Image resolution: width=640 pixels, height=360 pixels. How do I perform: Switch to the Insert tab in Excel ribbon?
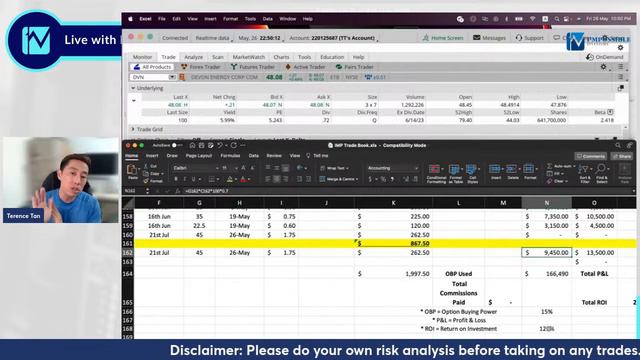pos(152,156)
